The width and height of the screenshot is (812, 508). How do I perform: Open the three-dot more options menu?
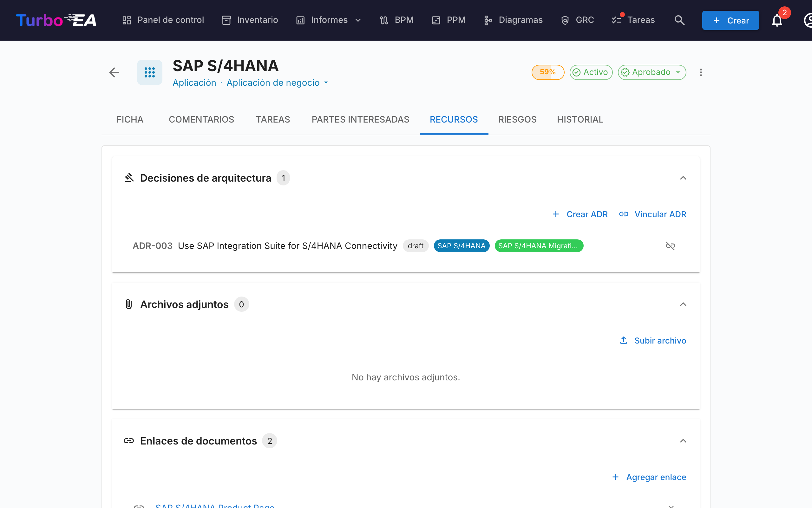tap(701, 72)
